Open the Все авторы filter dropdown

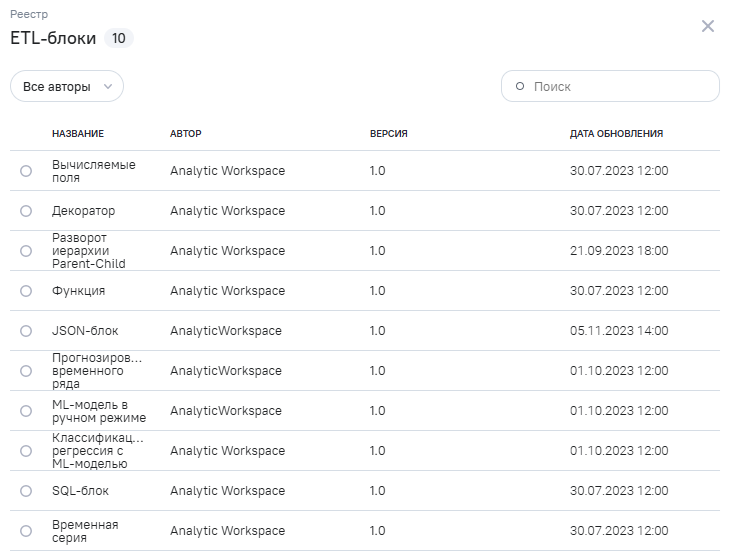coord(67,87)
